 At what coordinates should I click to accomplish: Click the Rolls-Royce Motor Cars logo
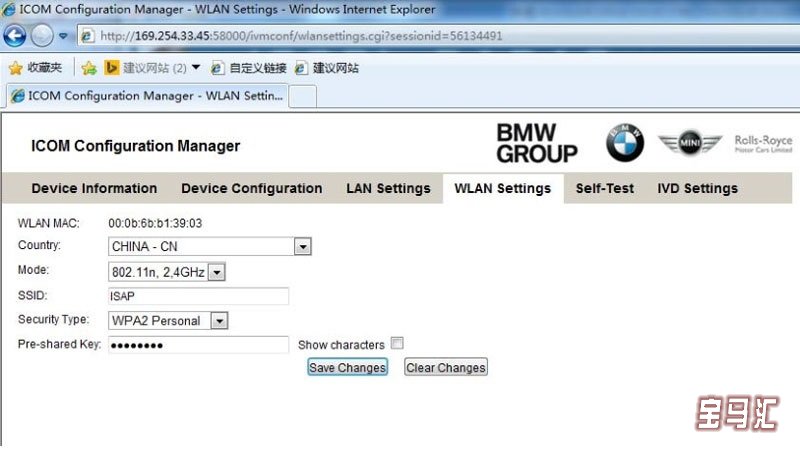click(763, 143)
